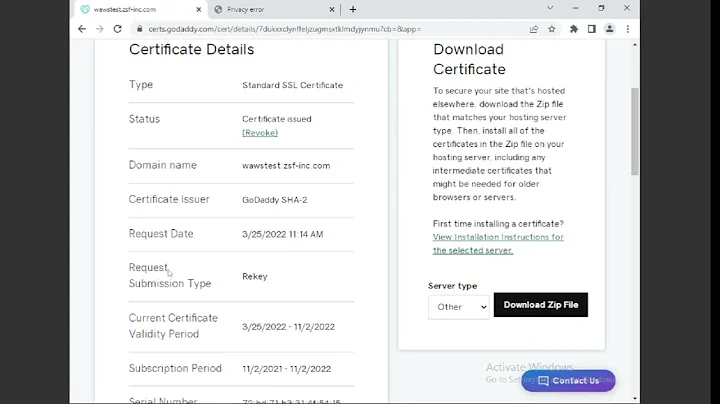Click the scrollbar down arrow

click(635, 398)
